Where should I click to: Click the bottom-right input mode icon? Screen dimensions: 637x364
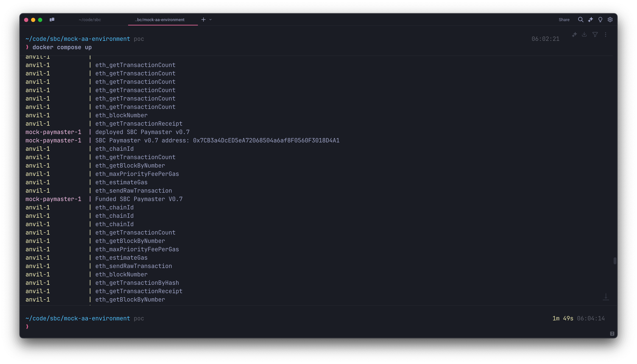click(612, 333)
